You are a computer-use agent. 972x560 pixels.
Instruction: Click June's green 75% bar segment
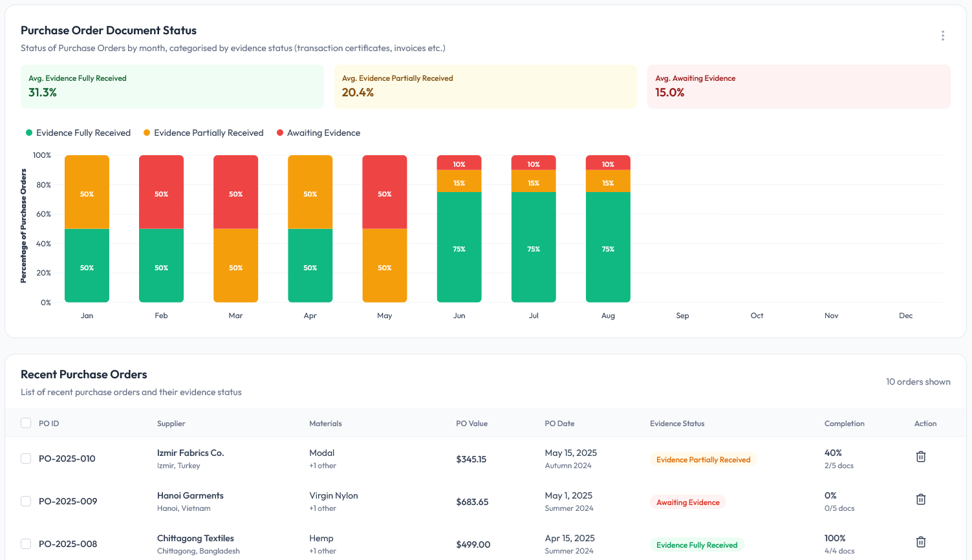coord(459,249)
